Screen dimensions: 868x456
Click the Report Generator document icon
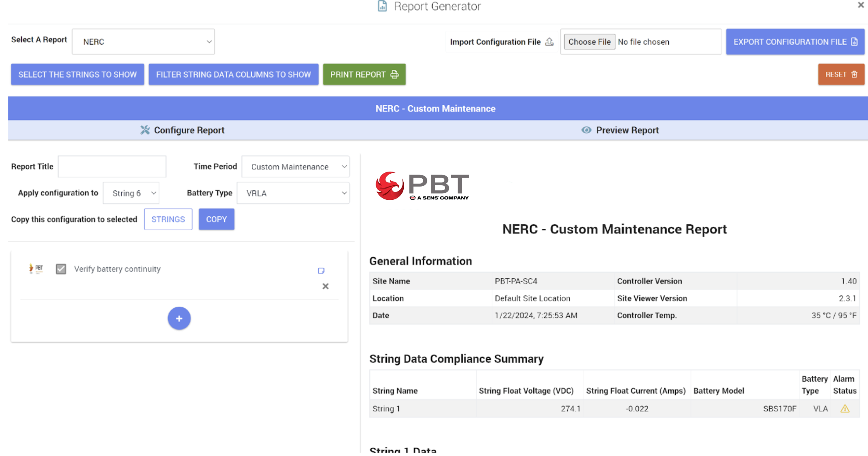[381, 6]
